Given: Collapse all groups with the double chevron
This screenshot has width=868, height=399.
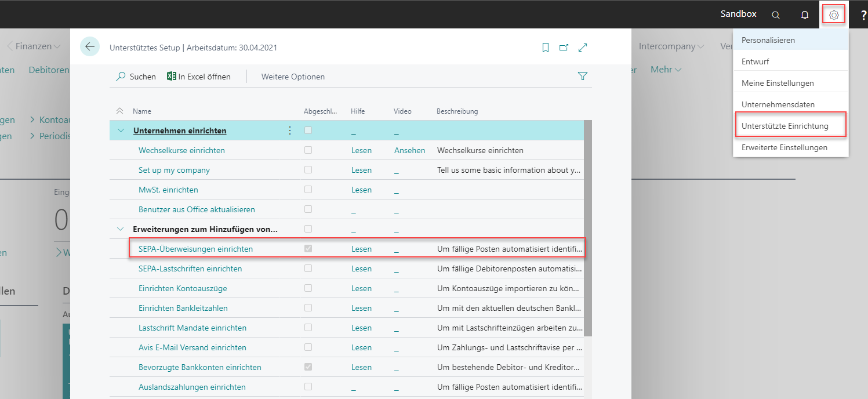Looking at the screenshot, I should tap(120, 111).
